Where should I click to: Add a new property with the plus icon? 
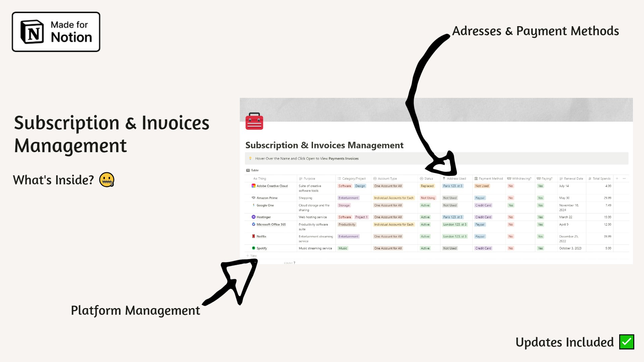tap(617, 178)
